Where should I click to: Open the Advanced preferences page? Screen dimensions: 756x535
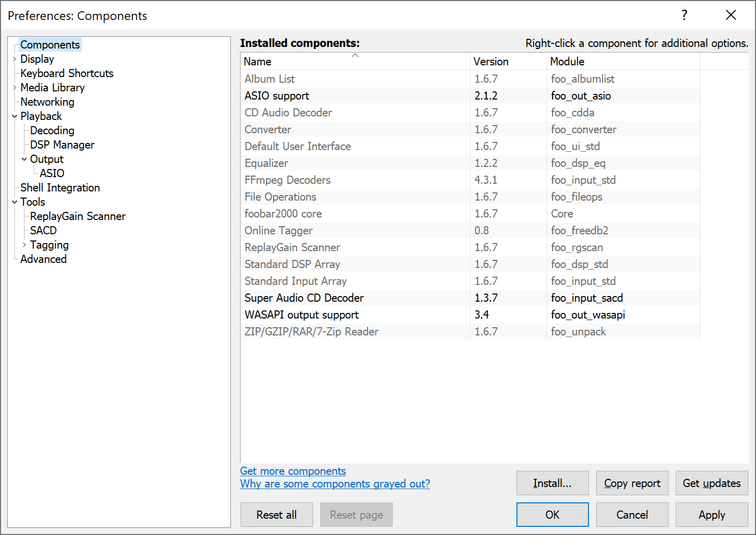(x=43, y=259)
